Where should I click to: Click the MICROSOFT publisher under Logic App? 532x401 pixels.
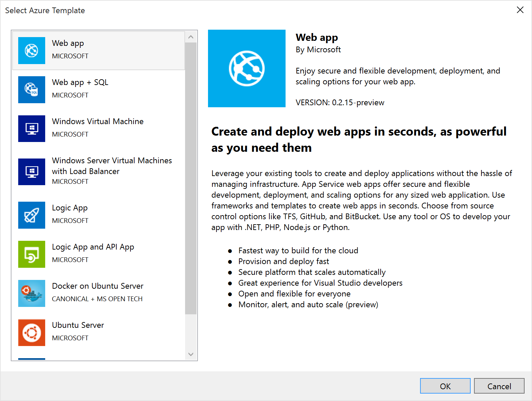(70, 221)
